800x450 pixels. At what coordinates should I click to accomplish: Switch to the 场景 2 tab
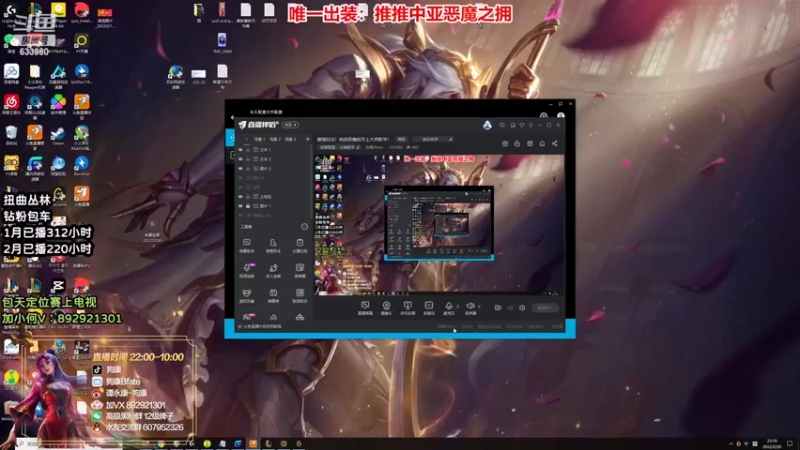click(275, 139)
